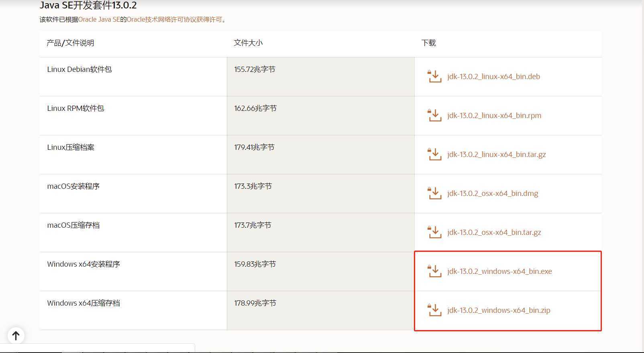644x353 pixels.
Task: Click download icon for linux-x64_bin.tar.gz
Action: 434,154
